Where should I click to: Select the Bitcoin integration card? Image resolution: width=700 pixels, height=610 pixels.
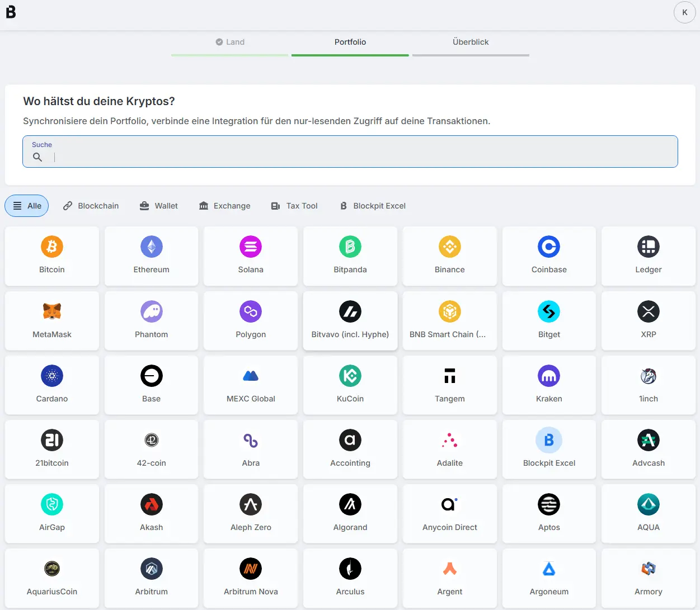tap(52, 256)
